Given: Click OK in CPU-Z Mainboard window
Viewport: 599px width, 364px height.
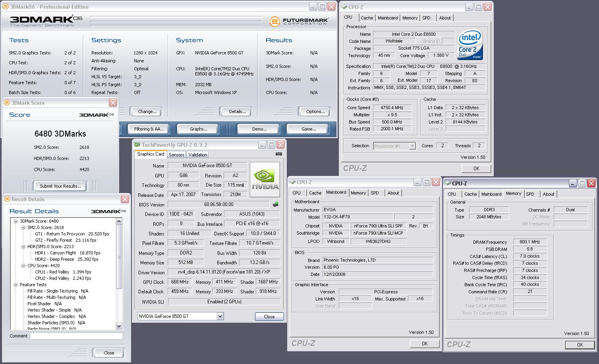Looking at the screenshot, I should 425,343.
